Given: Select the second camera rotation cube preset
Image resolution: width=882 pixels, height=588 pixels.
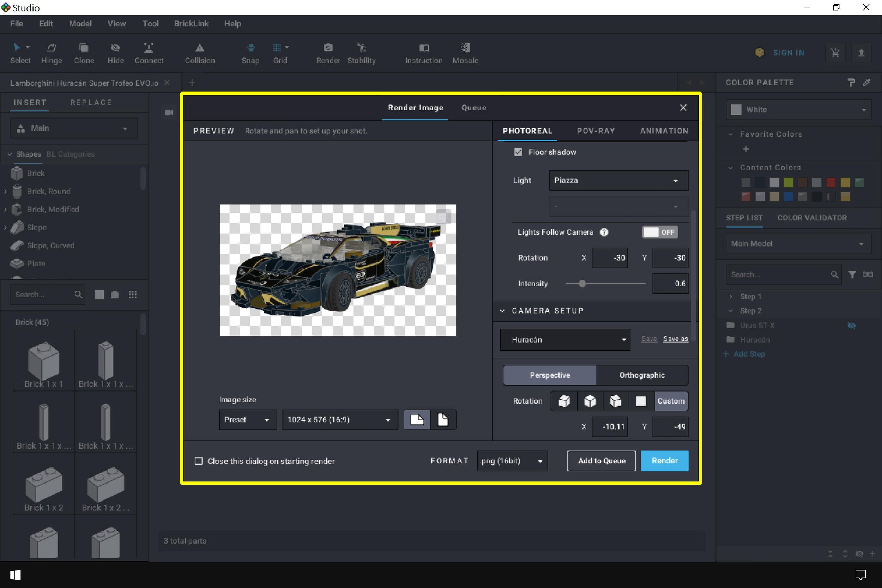Looking at the screenshot, I should 590,401.
